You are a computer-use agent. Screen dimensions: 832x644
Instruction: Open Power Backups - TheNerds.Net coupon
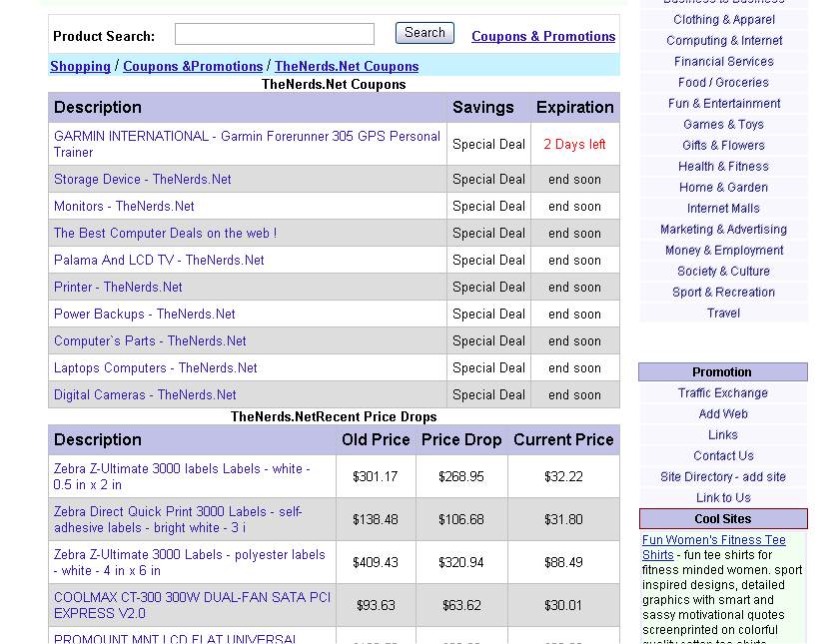[x=144, y=315]
